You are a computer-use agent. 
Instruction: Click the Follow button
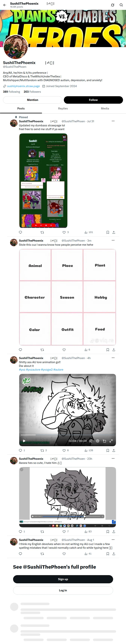click(x=94, y=100)
